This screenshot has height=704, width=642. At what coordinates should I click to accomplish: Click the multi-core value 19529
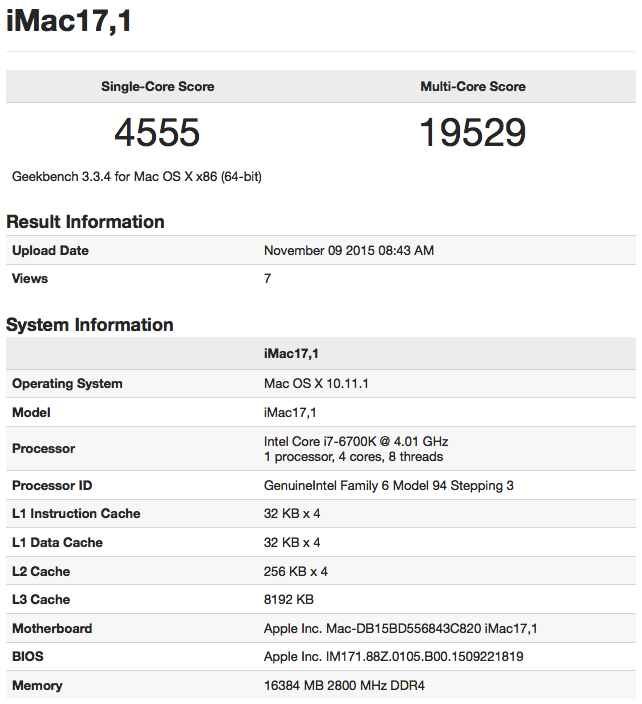(x=472, y=132)
